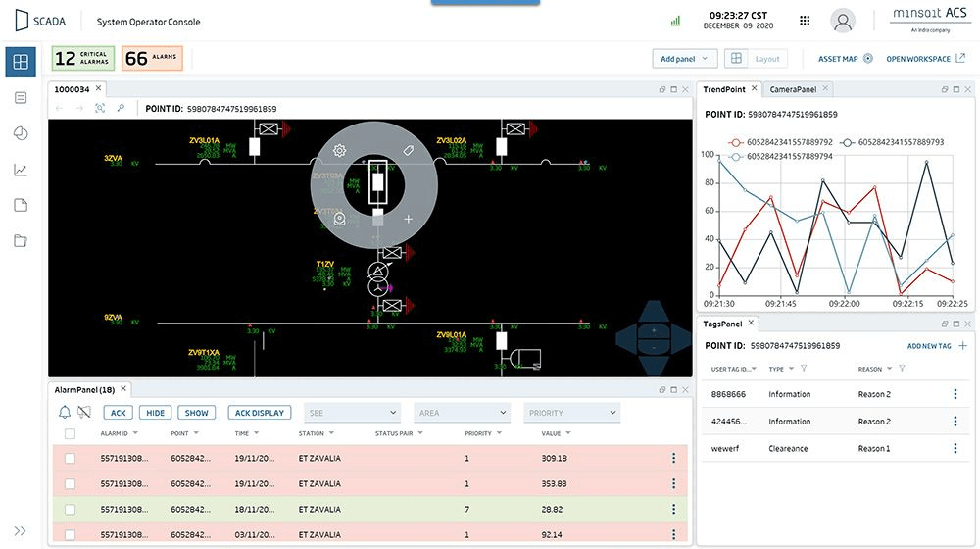The height and width of the screenshot is (549, 980).
Task: Open the folder files sidebar icon
Action: [x=21, y=241]
